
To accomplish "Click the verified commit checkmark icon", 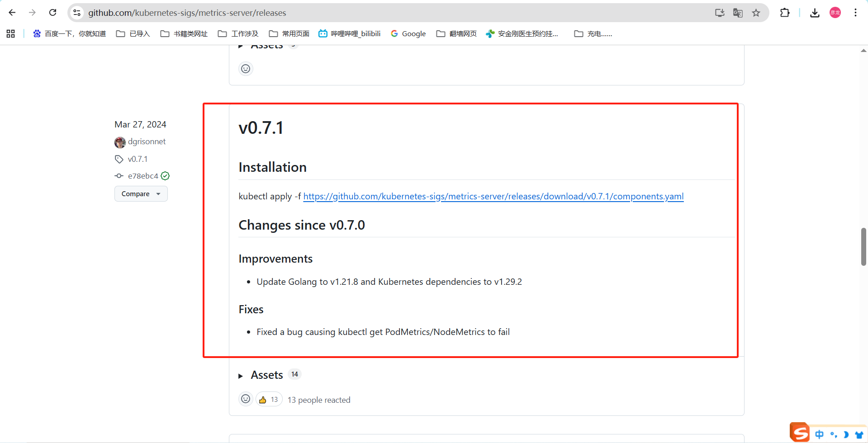I will [165, 176].
